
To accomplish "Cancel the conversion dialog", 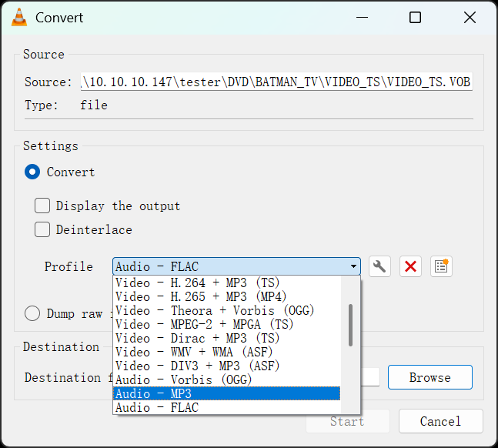I will click(441, 421).
